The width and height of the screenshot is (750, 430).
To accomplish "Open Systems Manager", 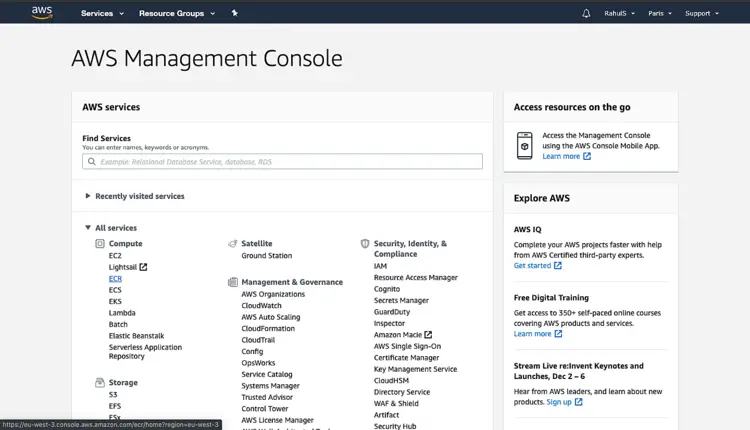I will click(271, 386).
